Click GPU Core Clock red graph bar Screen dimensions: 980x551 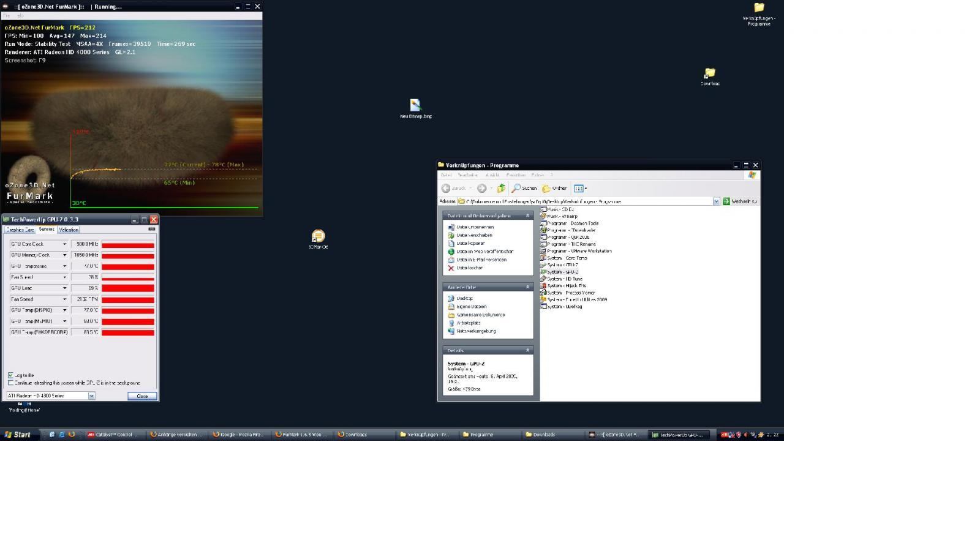(128, 245)
